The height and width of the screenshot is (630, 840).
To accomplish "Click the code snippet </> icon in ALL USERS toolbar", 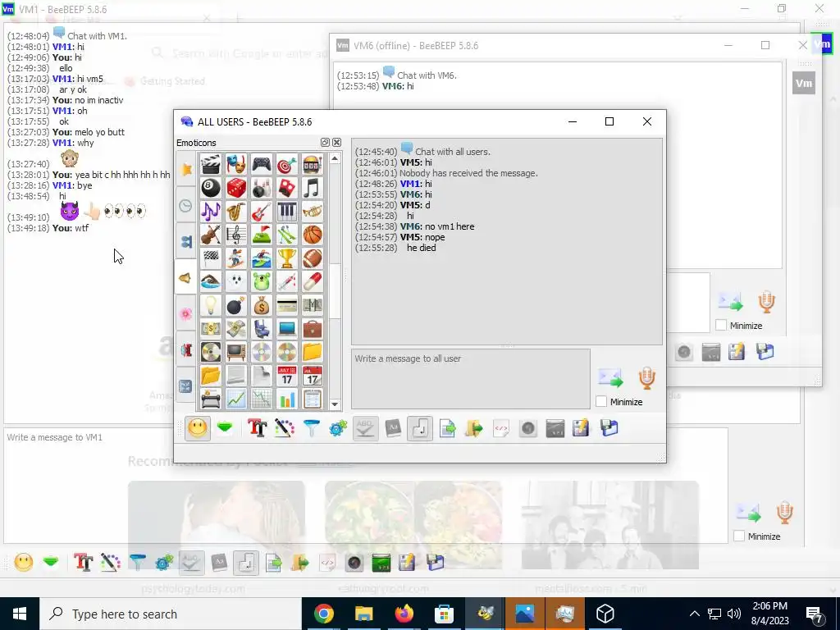I will (x=501, y=428).
